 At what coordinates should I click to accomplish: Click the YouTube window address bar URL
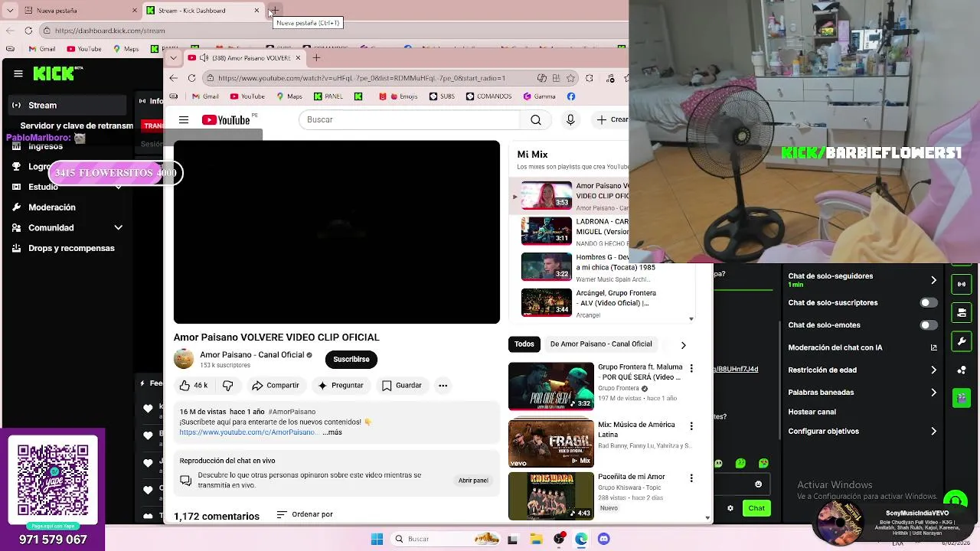point(361,78)
